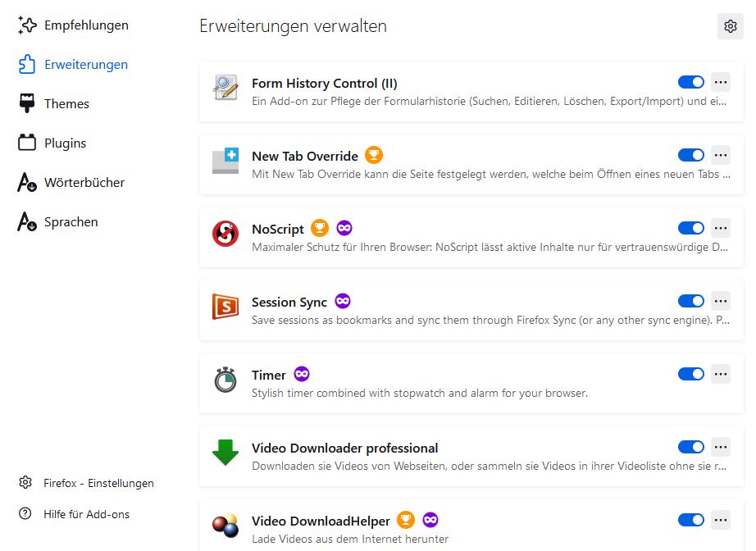Open Firefox - Einstellungen
The width and height of the screenshot is (756, 551).
tap(98, 483)
